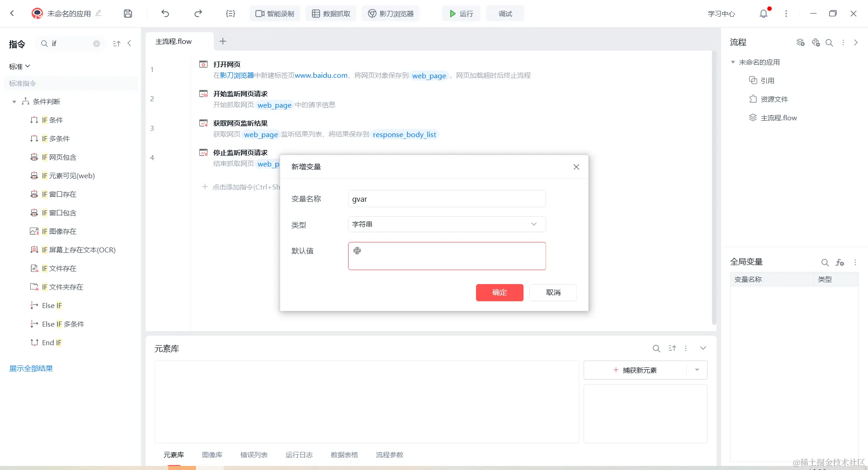Start 智能录制 smart recording
This screenshot has width=868, height=470.
(x=275, y=14)
